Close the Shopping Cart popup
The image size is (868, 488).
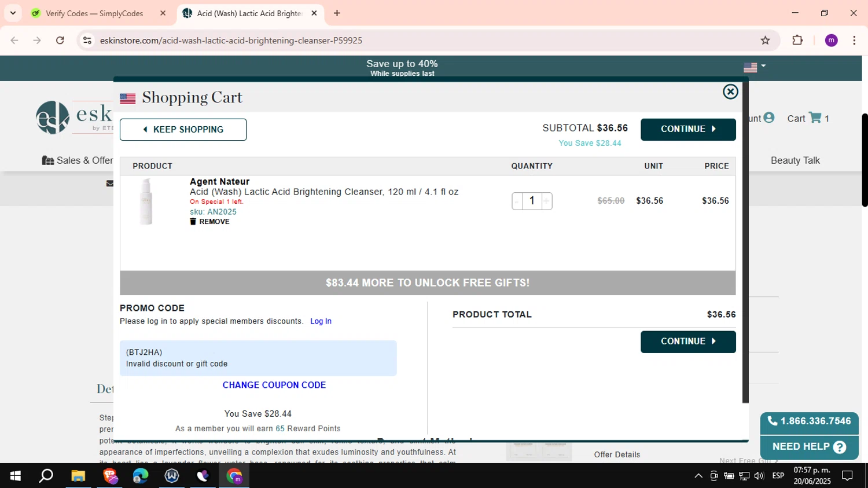click(x=730, y=91)
